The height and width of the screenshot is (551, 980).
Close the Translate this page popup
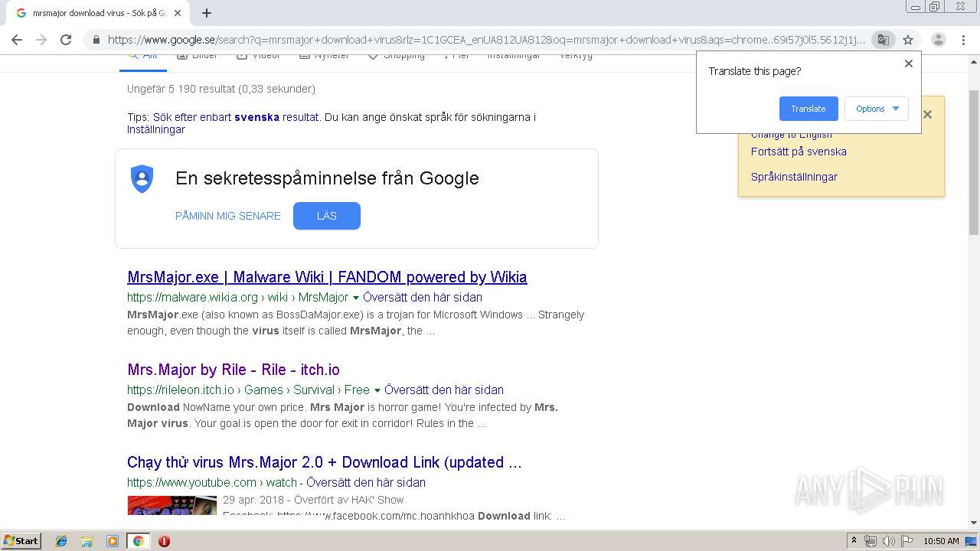pyautogui.click(x=909, y=64)
